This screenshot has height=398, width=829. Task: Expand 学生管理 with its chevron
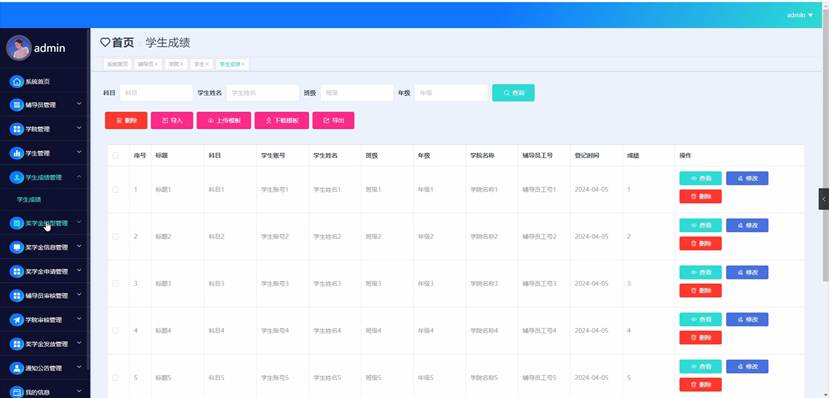click(x=79, y=153)
